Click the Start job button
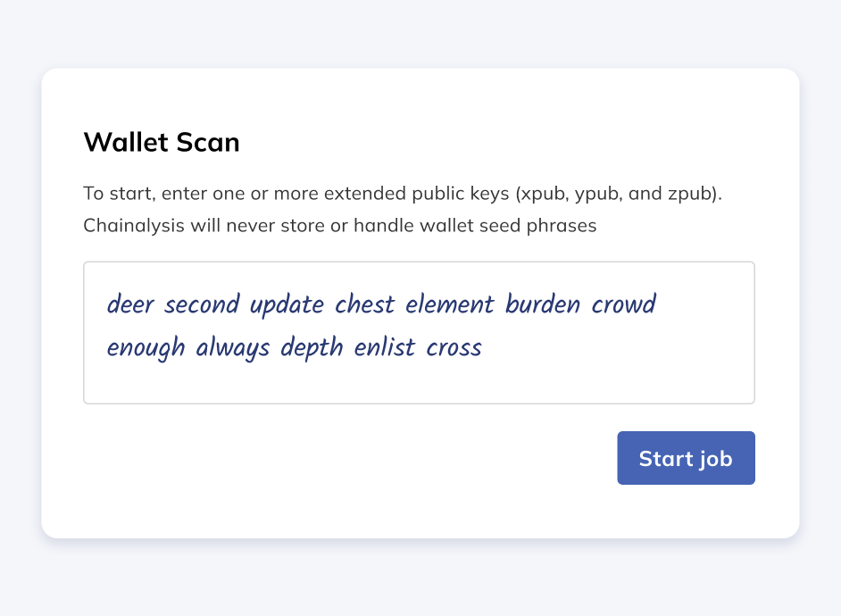841x616 pixels. (x=686, y=458)
